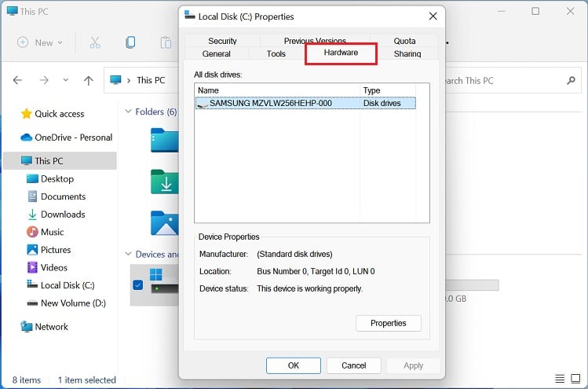Go back with the left arrow
The width and height of the screenshot is (588, 389).
point(17,80)
